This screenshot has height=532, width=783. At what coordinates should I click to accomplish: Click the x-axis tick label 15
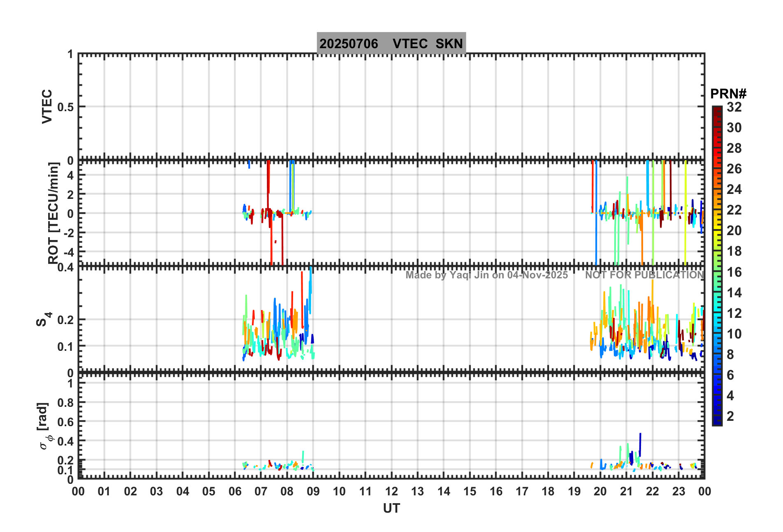click(x=470, y=491)
